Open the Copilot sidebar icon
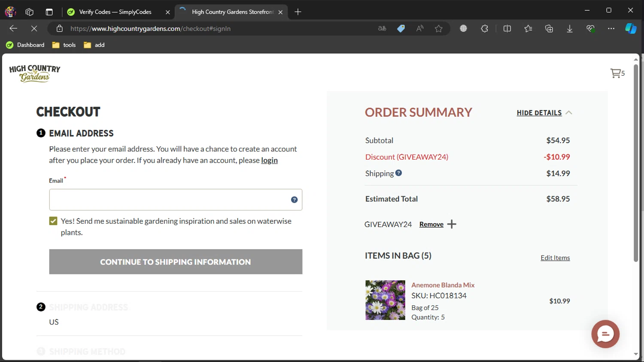Viewport: 644px width, 362px height. pyautogui.click(x=630, y=29)
